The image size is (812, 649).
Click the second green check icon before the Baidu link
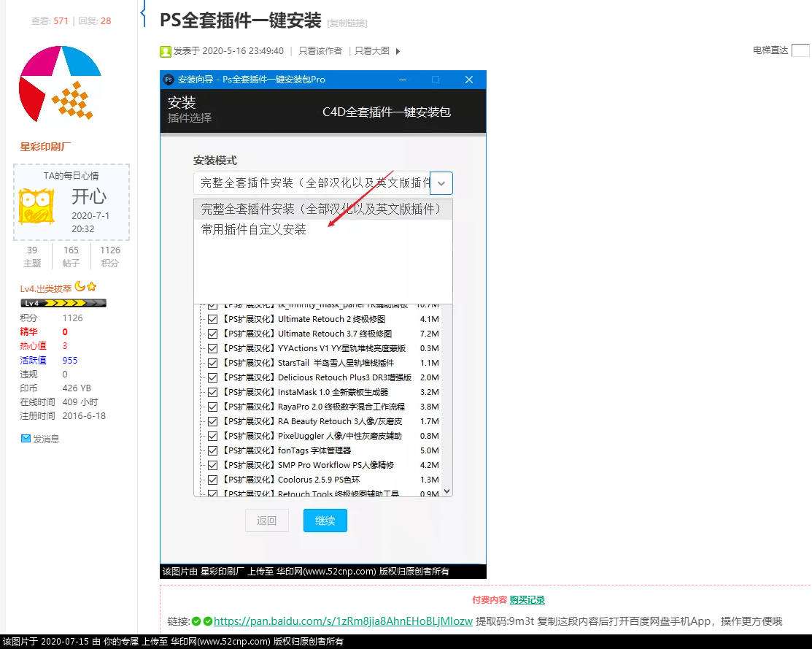point(208,621)
